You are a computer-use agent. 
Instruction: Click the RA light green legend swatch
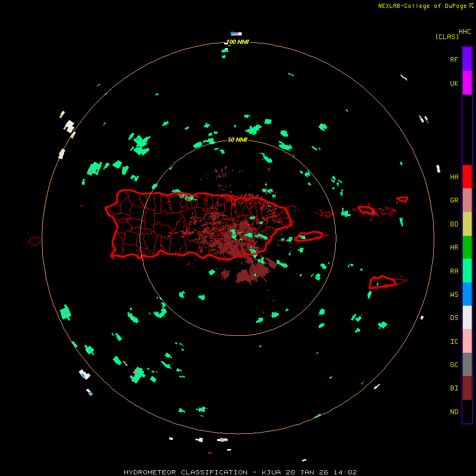(x=467, y=271)
